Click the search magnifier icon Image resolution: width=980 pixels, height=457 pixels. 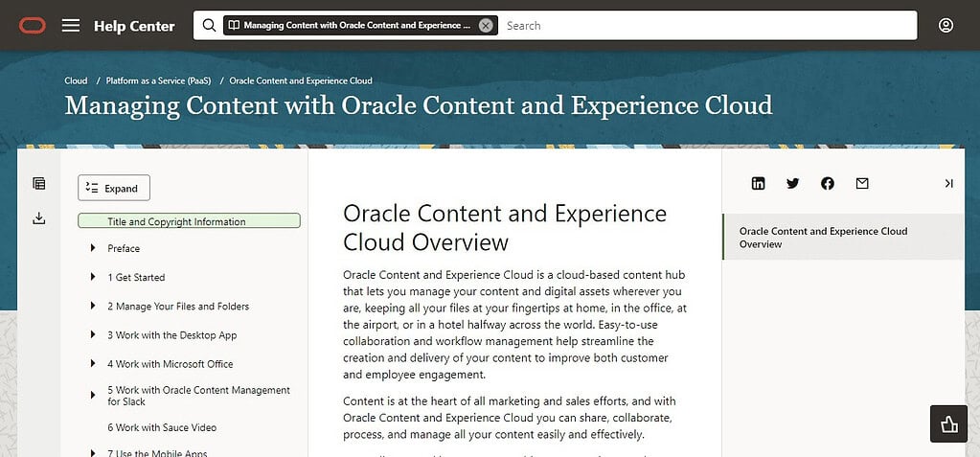(x=210, y=26)
